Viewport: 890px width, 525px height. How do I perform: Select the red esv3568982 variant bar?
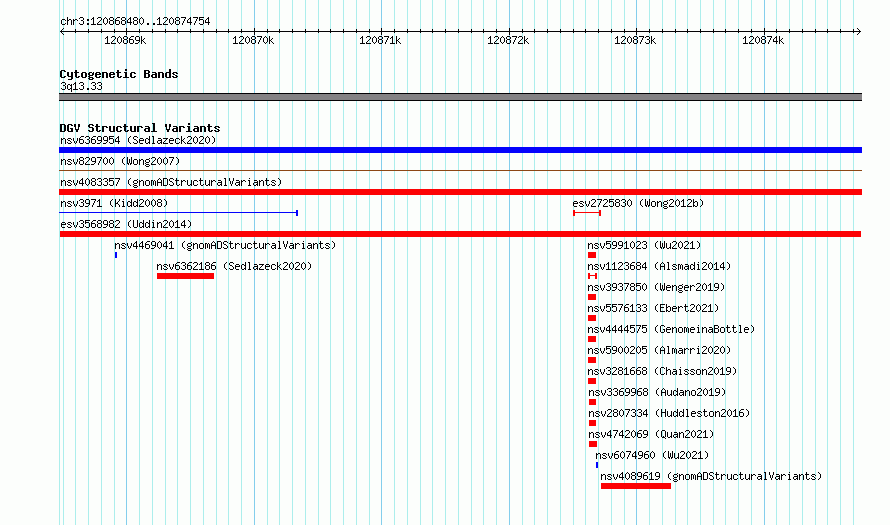tap(460, 234)
